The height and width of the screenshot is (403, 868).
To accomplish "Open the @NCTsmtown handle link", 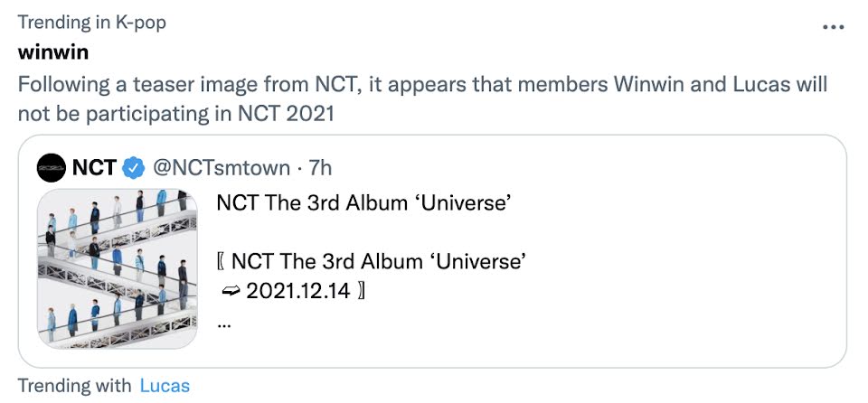I will pos(222,167).
